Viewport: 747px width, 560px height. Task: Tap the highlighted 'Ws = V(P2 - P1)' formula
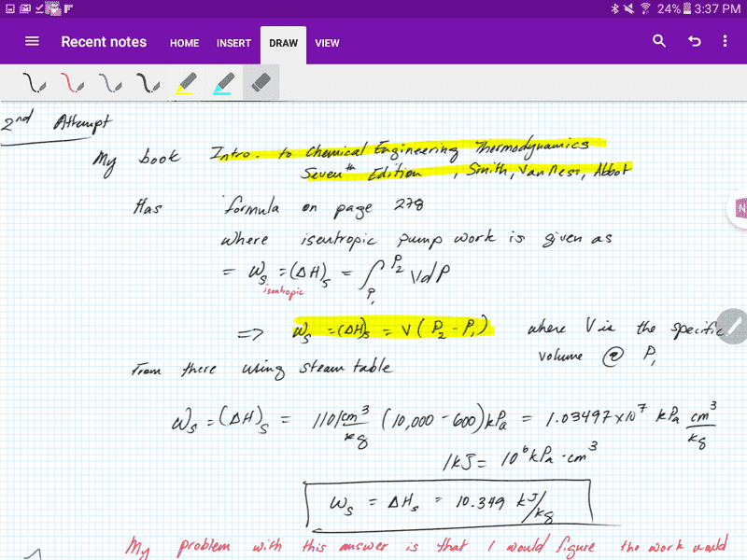point(392,328)
